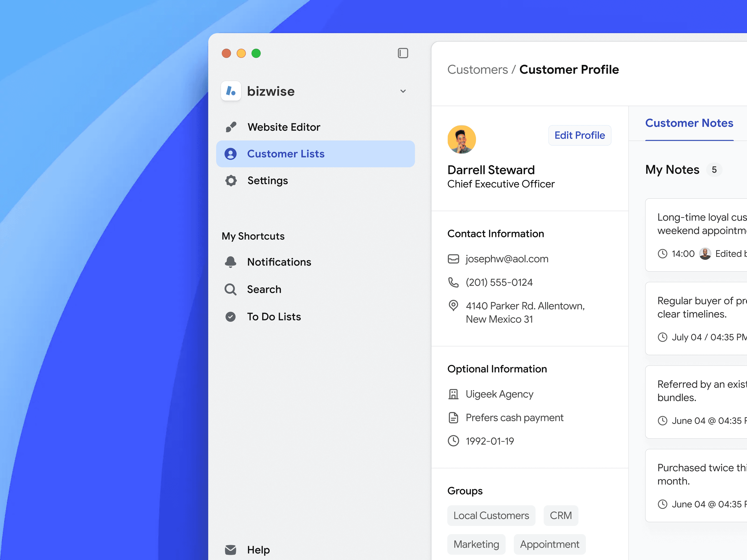
Task: Toggle the sidebar panel icon
Action: tap(402, 53)
